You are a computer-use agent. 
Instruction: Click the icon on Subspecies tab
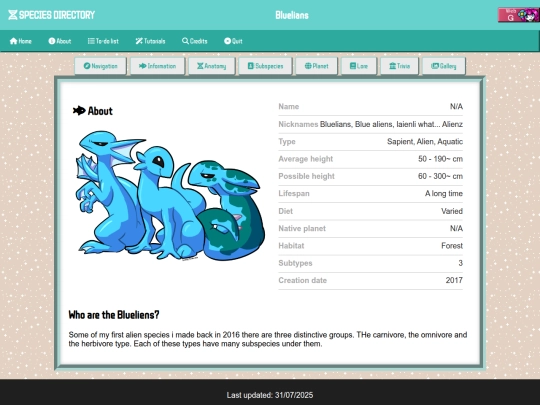251,66
